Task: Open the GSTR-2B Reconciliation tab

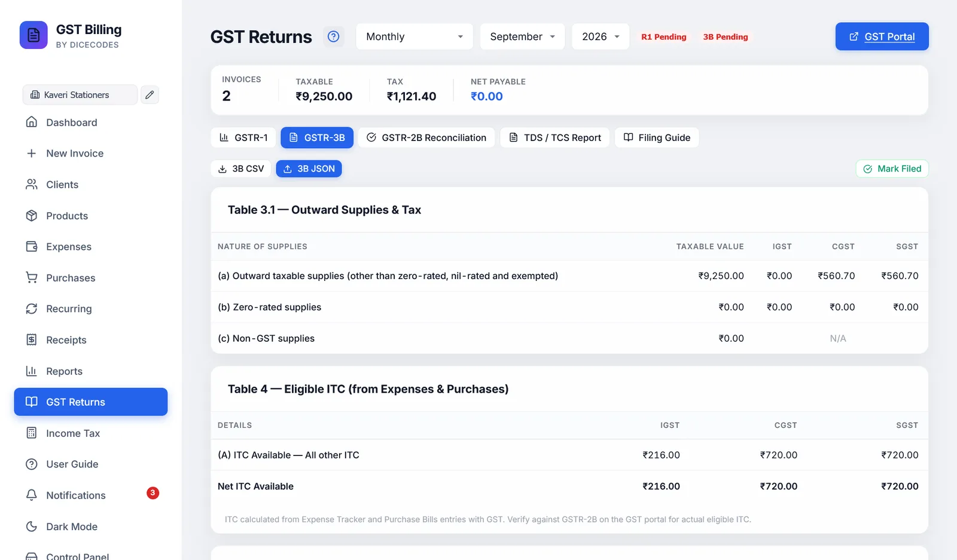Action: pyautogui.click(x=426, y=137)
